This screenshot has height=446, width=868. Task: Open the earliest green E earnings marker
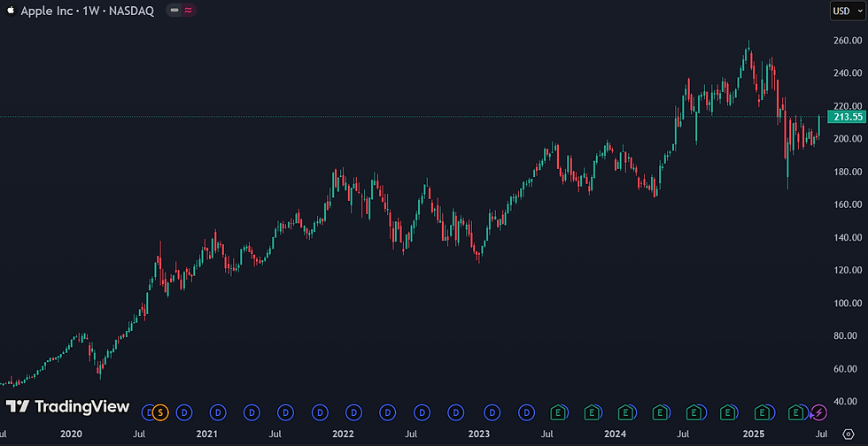(x=558, y=412)
